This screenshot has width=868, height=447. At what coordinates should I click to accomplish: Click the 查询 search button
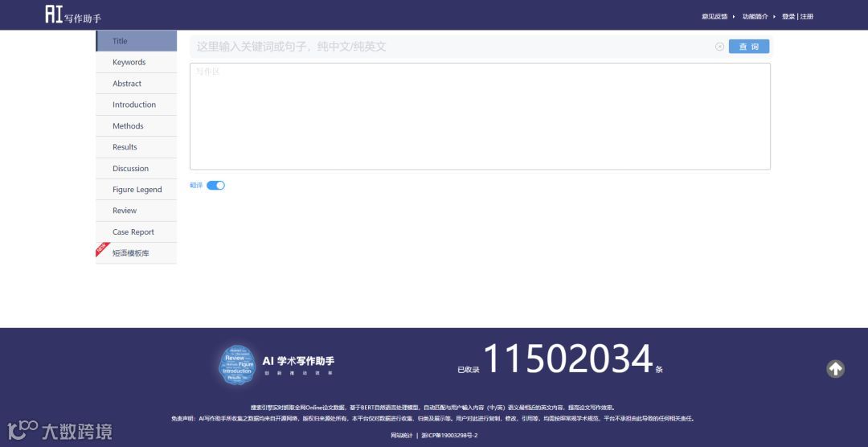pyautogui.click(x=749, y=47)
